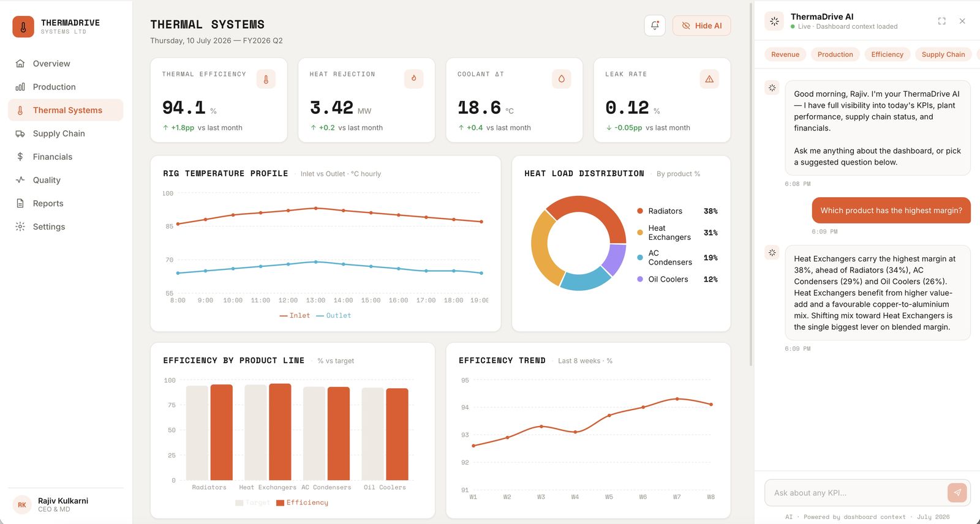Viewport: 980px width, 524px height.
Task: Select Thermal Systems in sidebar
Action: pos(66,110)
